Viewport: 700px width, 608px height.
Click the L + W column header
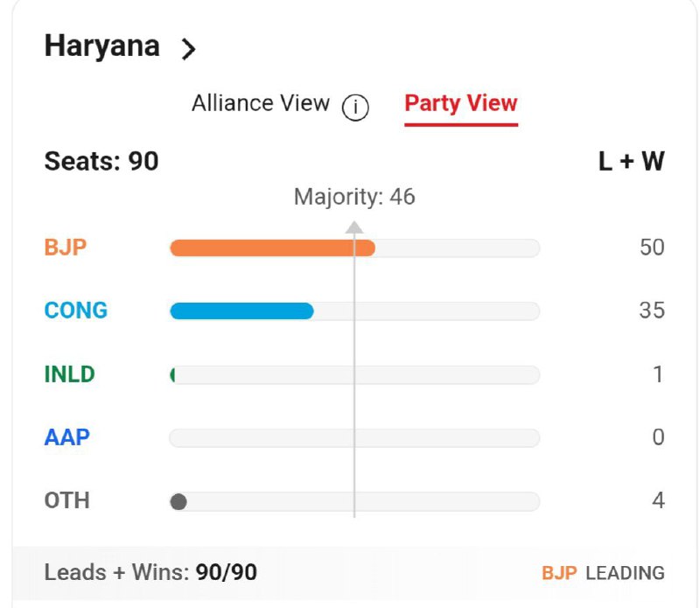pyautogui.click(x=631, y=161)
